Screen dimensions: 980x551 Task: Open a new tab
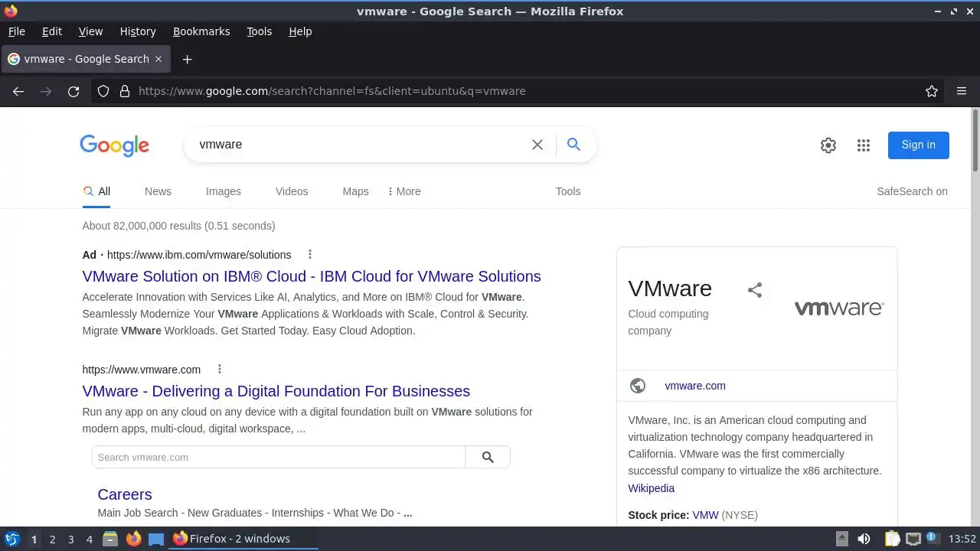tap(187, 59)
